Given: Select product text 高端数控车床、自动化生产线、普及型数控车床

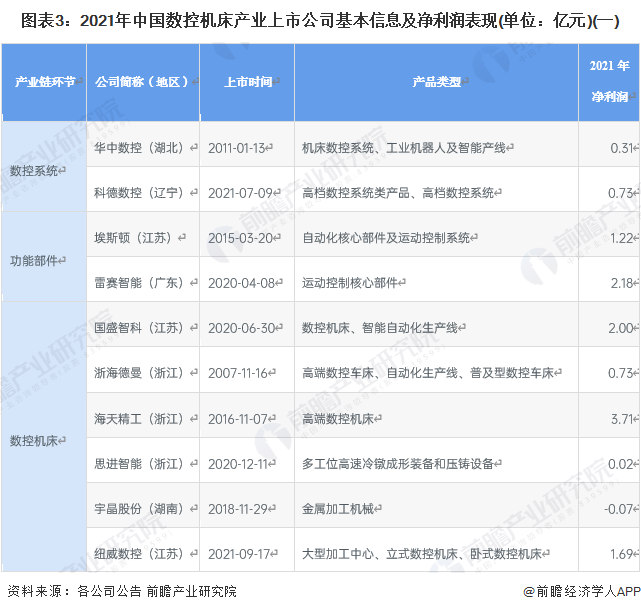Looking at the screenshot, I should coord(428,372).
